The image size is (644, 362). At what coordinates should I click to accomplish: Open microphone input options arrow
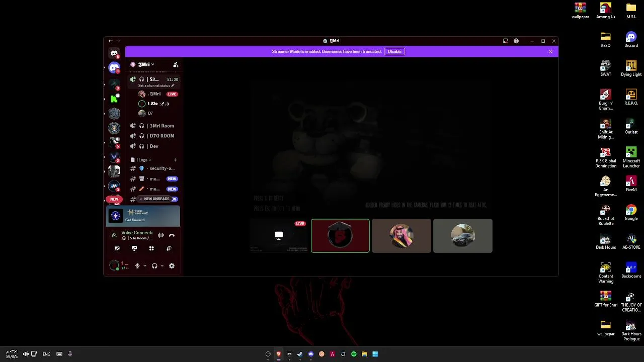click(145, 266)
